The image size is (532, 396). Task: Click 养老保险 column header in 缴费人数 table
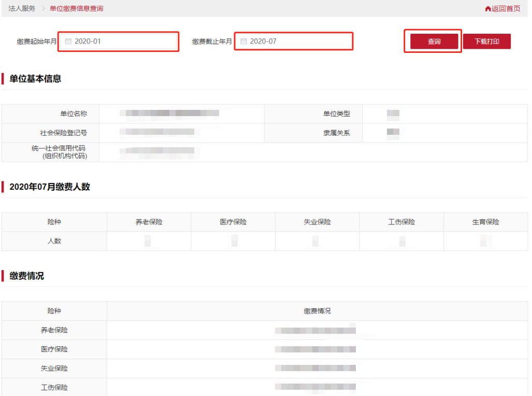[149, 222]
